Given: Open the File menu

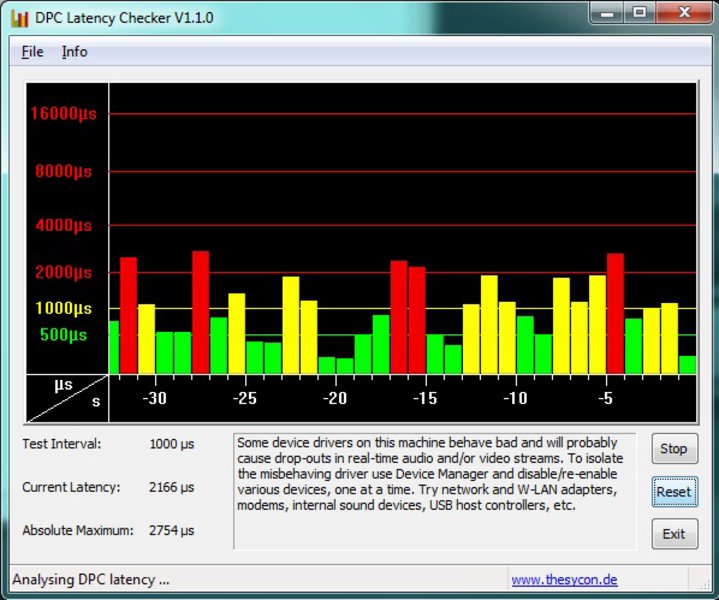Looking at the screenshot, I should coord(33,52).
